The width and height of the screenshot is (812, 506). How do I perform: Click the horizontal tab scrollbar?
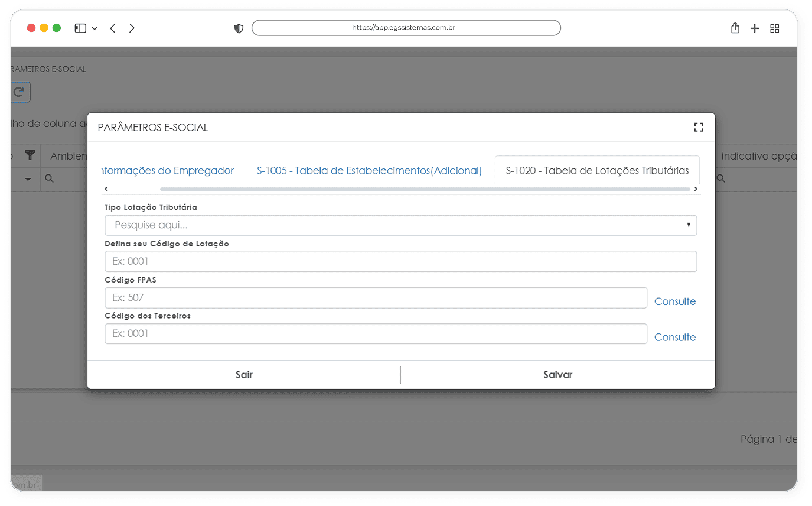[425, 189]
